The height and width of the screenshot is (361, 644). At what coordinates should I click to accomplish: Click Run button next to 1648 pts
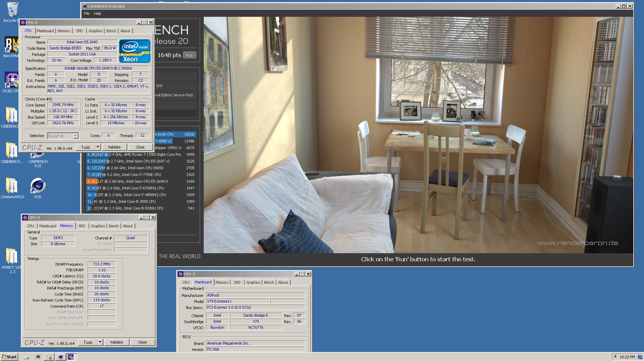[189, 55]
